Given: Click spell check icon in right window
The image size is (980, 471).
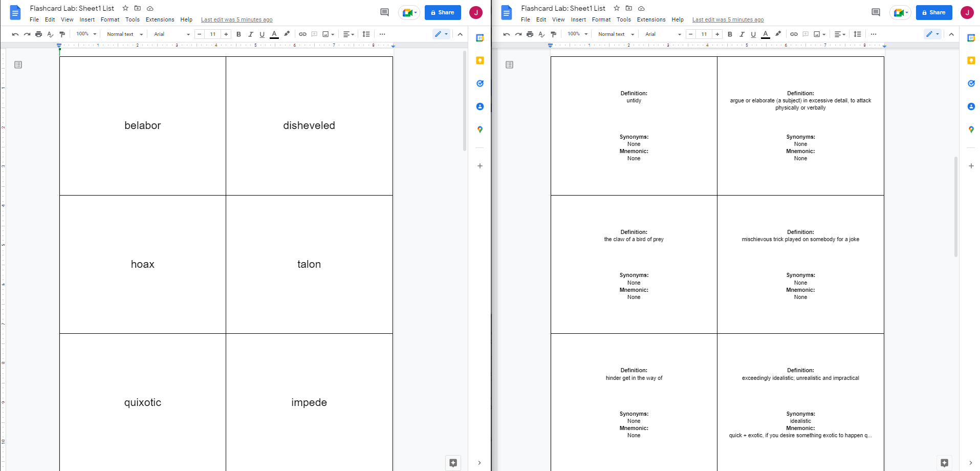Looking at the screenshot, I should pyautogui.click(x=541, y=34).
